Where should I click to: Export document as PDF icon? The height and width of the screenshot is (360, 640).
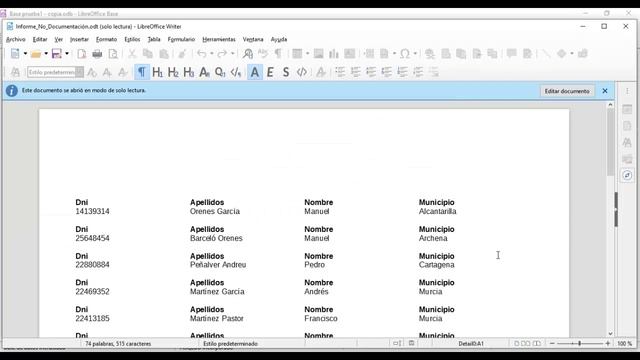(x=82, y=53)
